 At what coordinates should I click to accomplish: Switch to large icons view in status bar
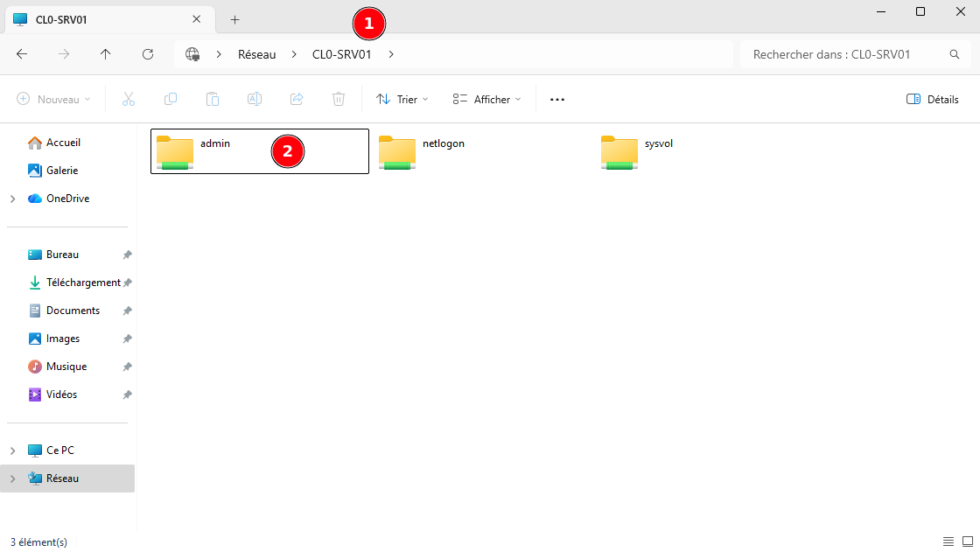968,542
